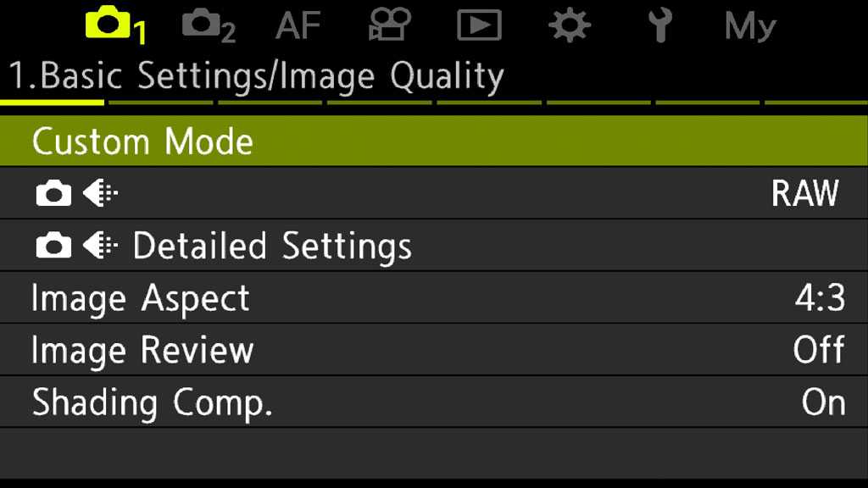The width and height of the screenshot is (868, 488).
Task: Switch to the Shooting Menu 2 camera tab
Action: (x=209, y=25)
